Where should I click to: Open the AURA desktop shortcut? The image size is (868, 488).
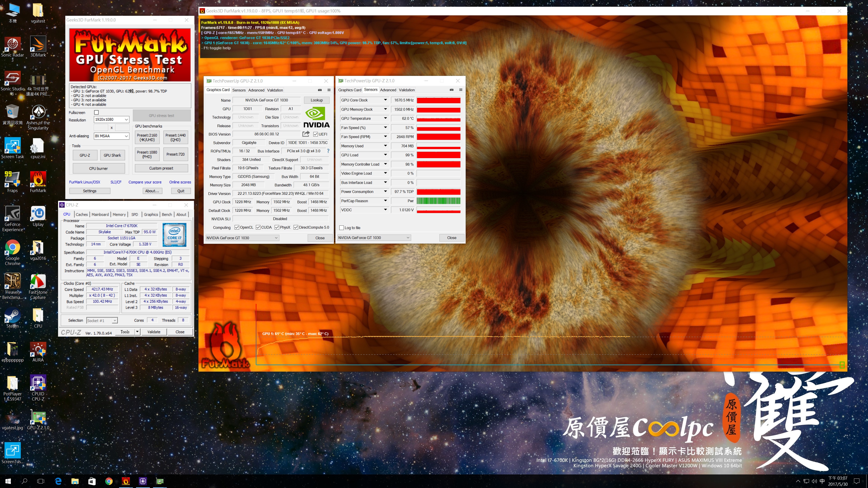point(38,352)
